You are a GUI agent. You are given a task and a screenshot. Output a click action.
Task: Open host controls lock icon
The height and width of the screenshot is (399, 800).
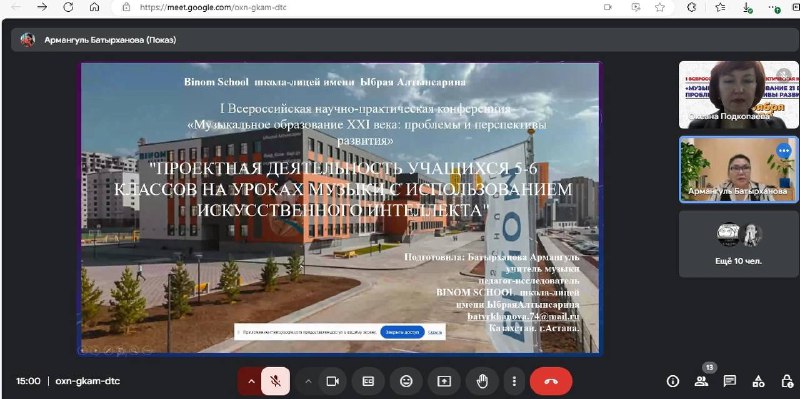pos(786,381)
